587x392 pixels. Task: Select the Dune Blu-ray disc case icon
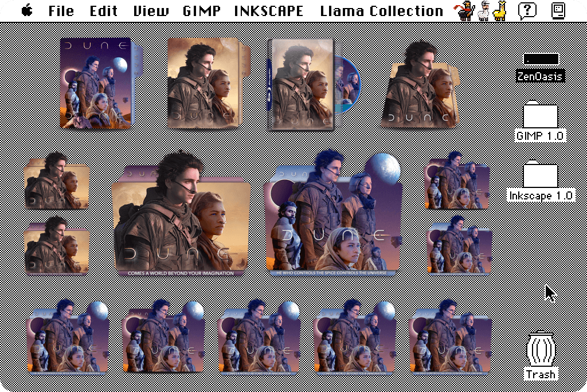coord(302,84)
